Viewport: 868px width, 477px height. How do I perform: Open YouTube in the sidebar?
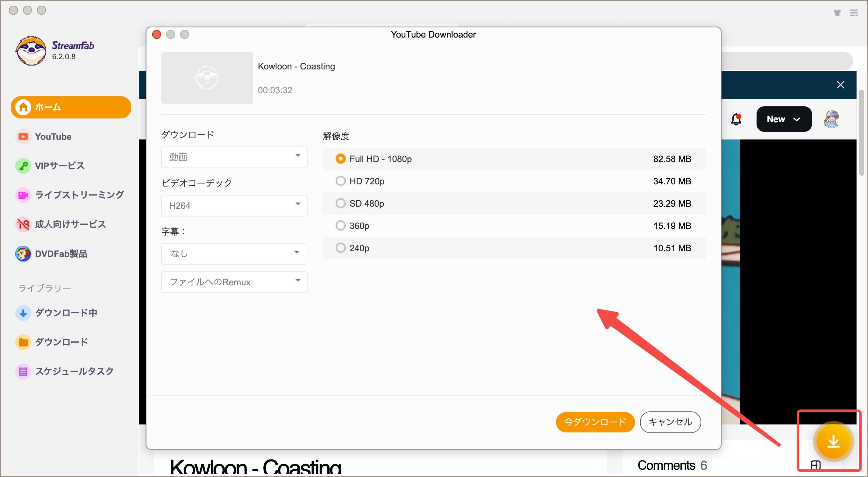pos(53,136)
